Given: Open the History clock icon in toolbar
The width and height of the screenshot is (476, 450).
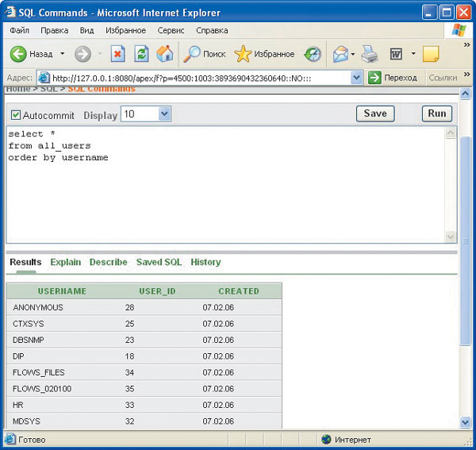Looking at the screenshot, I should (x=313, y=54).
